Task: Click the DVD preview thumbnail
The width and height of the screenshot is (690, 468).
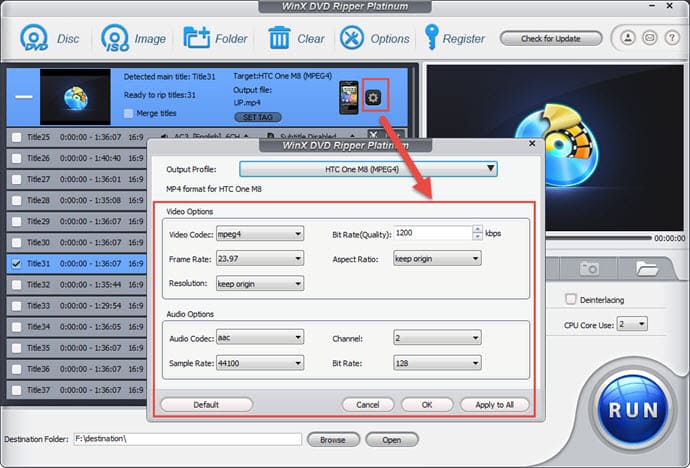Action: click(75, 96)
